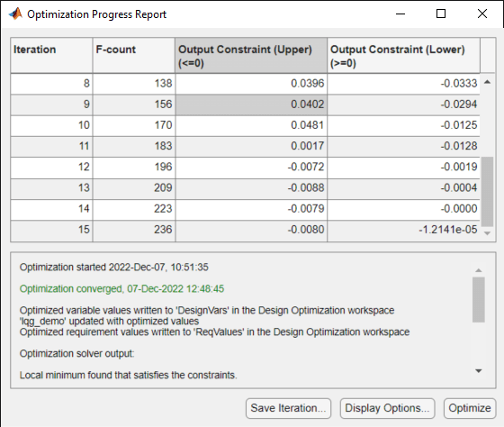Click the log panel vertical scrollbar thumb
504x427 pixels.
tap(479, 300)
